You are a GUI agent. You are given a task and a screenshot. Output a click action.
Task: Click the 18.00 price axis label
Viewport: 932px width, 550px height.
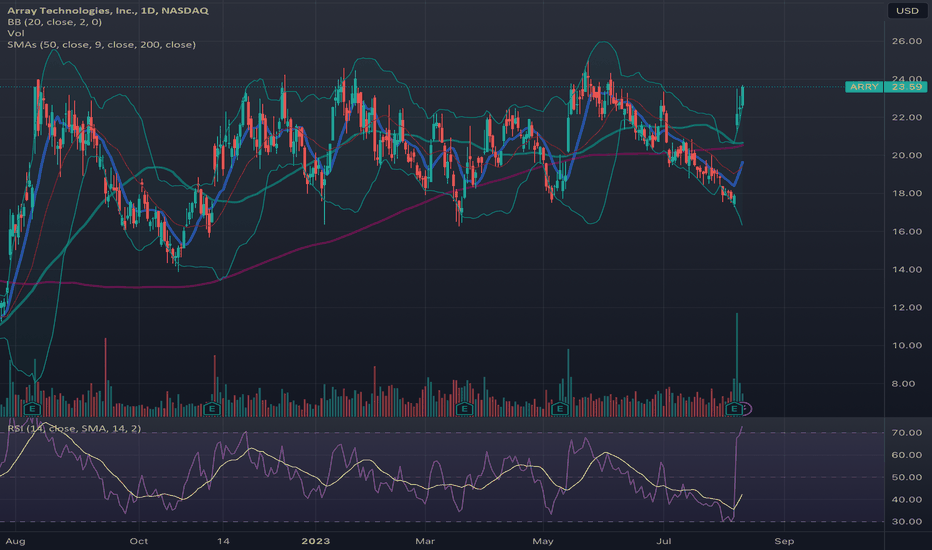coord(907,193)
